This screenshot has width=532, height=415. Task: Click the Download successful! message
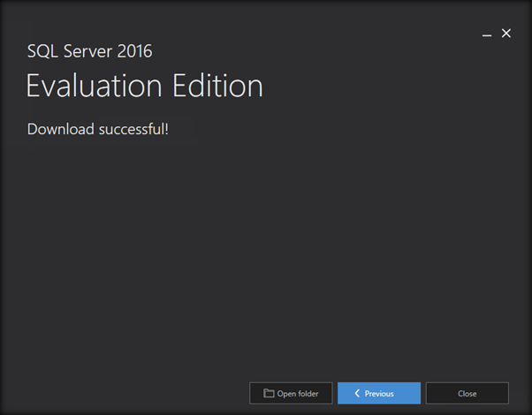(98, 129)
